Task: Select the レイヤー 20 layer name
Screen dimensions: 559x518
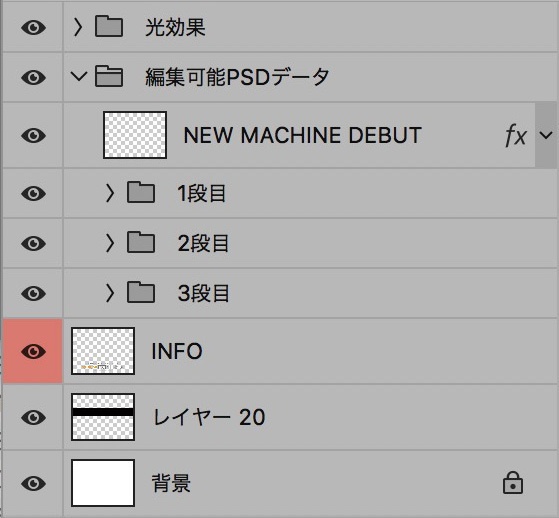Action: [209, 417]
